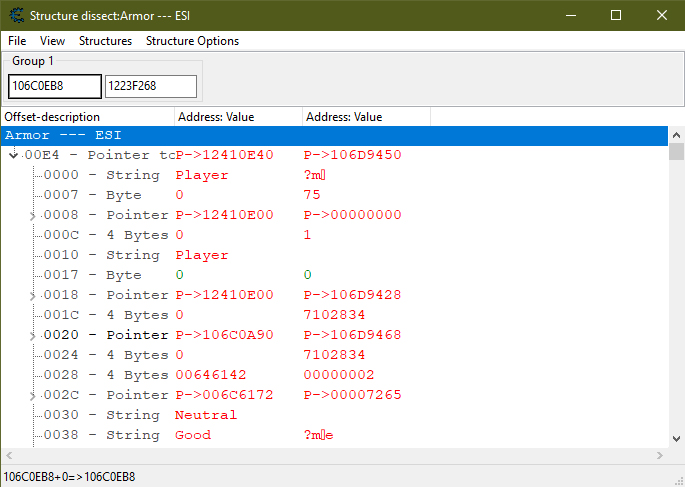
Task: Click the Cheat Engine icon in title bar
Action: [16, 15]
